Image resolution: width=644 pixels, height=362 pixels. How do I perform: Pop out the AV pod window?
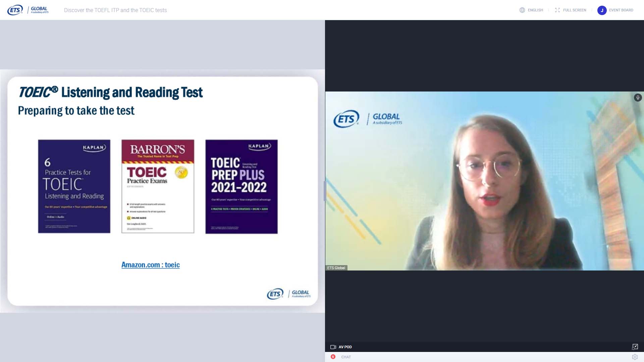pyautogui.click(x=635, y=347)
